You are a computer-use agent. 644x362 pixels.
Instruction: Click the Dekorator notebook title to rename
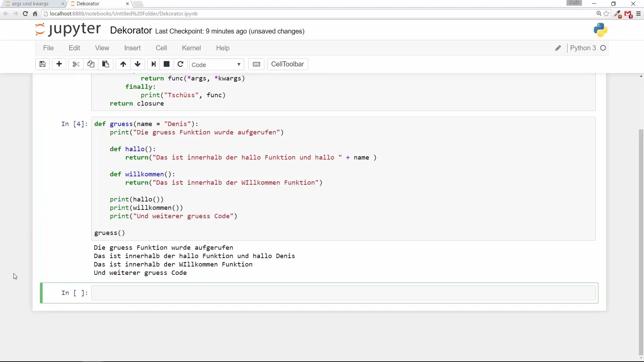tap(131, 31)
